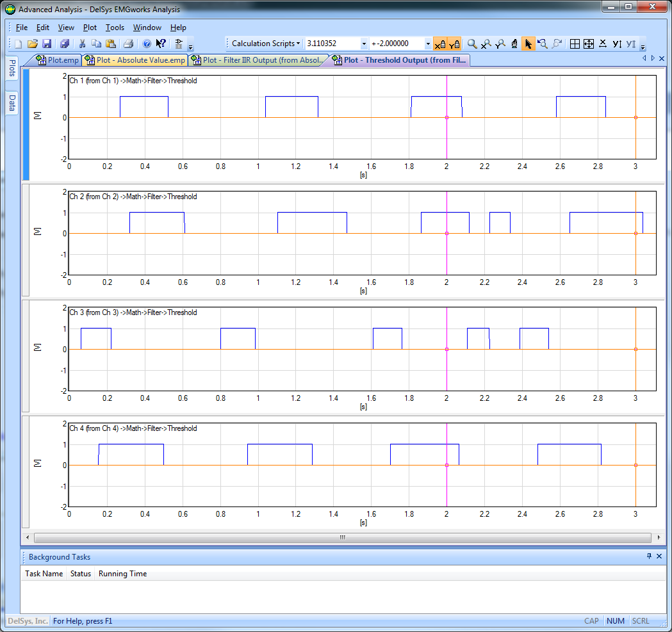Open the Plot menu
Screen dimensions: 672x632
pos(90,28)
